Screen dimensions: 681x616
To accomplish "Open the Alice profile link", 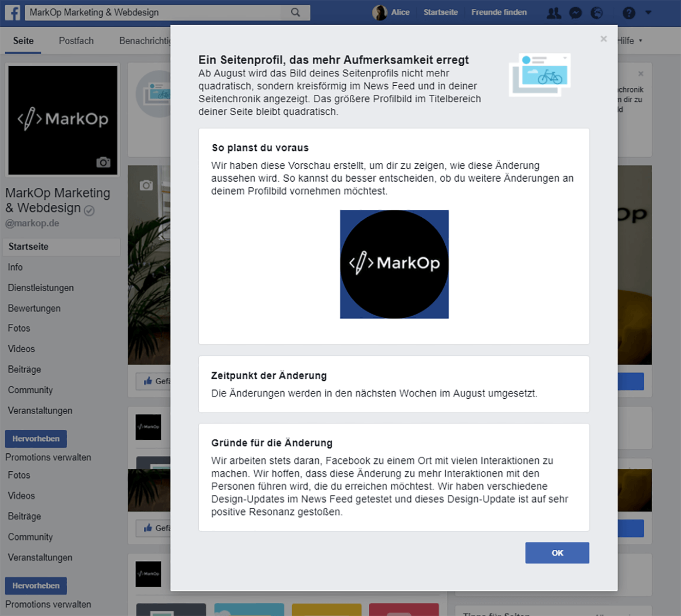I will 401,12.
